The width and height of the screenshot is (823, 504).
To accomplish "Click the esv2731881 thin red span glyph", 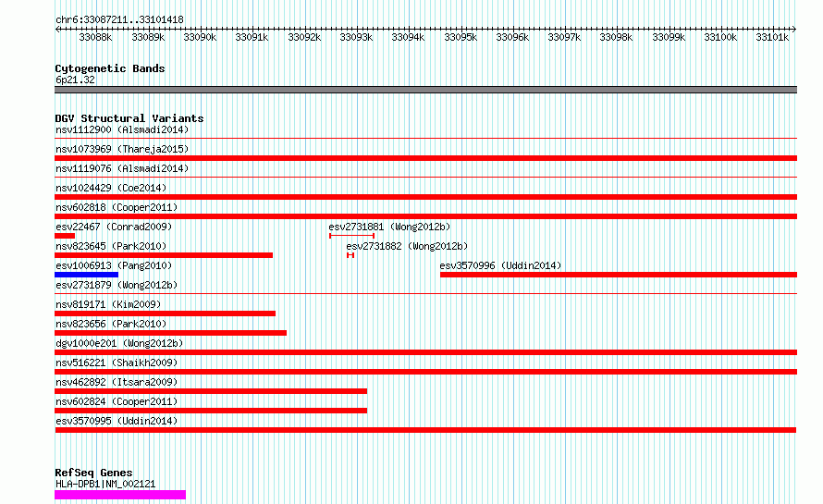I will tap(351, 236).
